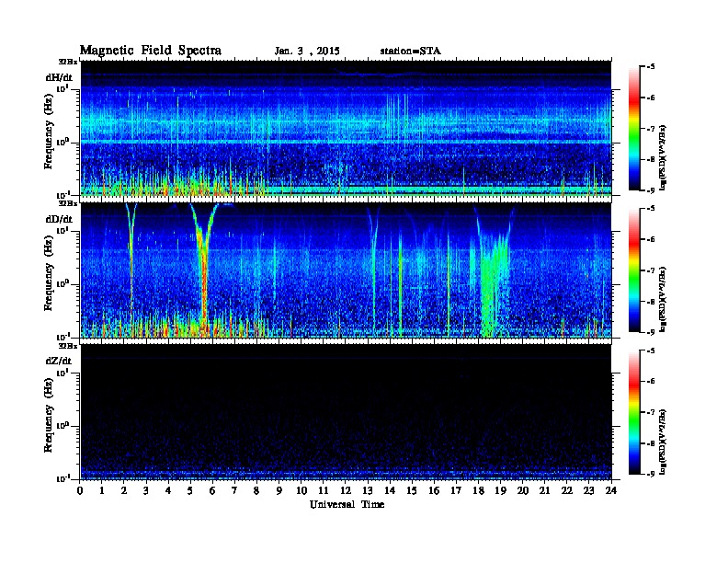The height and width of the screenshot is (563, 728).
Task: Click the "-5" tick on the dH/dt color scale
Action: click(x=650, y=67)
